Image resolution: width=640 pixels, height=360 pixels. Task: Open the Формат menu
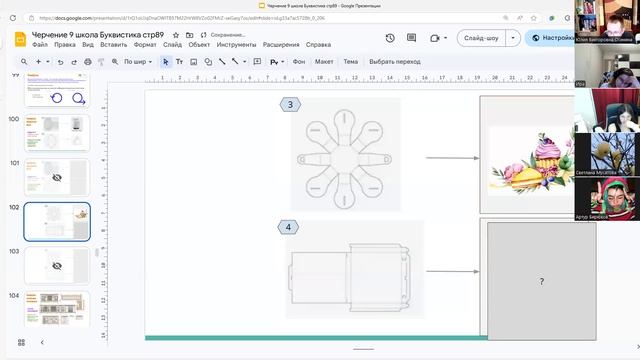(x=145, y=44)
